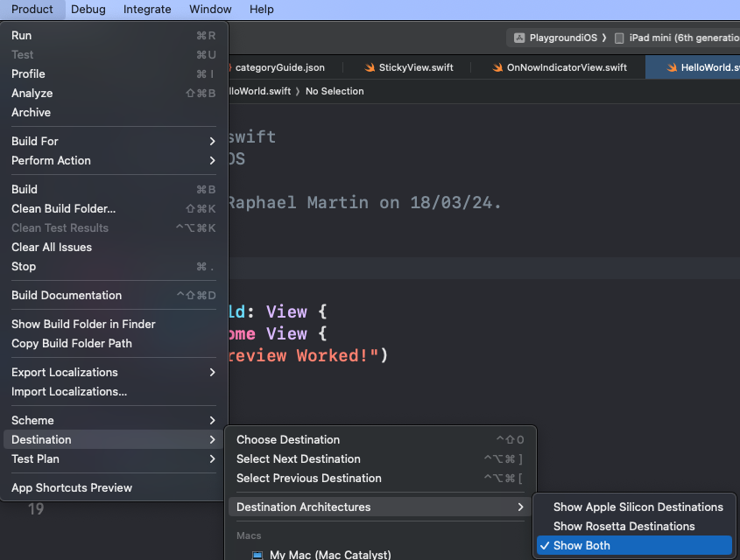Select Show Rosetta Destinations
Viewport: 740px width, 560px height.
[x=634, y=526]
